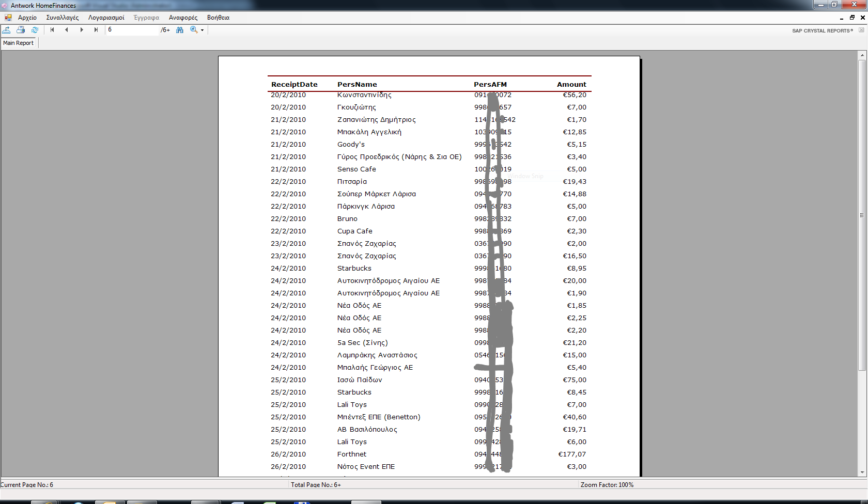Select the Bruno name cell

(347, 219)
